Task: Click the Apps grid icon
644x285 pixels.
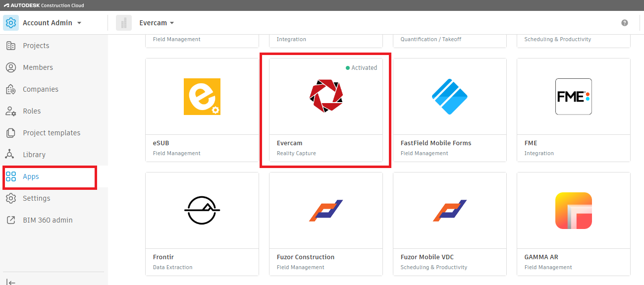Action: pos(11,176)
